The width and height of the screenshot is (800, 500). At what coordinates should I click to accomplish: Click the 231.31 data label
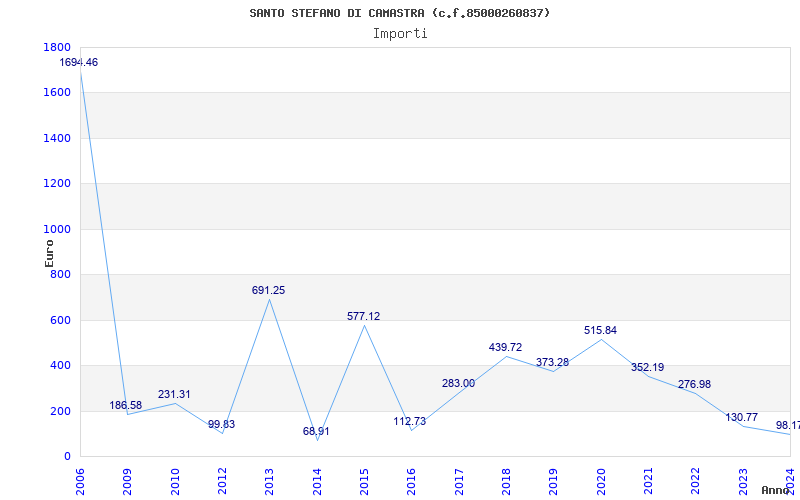174,394
